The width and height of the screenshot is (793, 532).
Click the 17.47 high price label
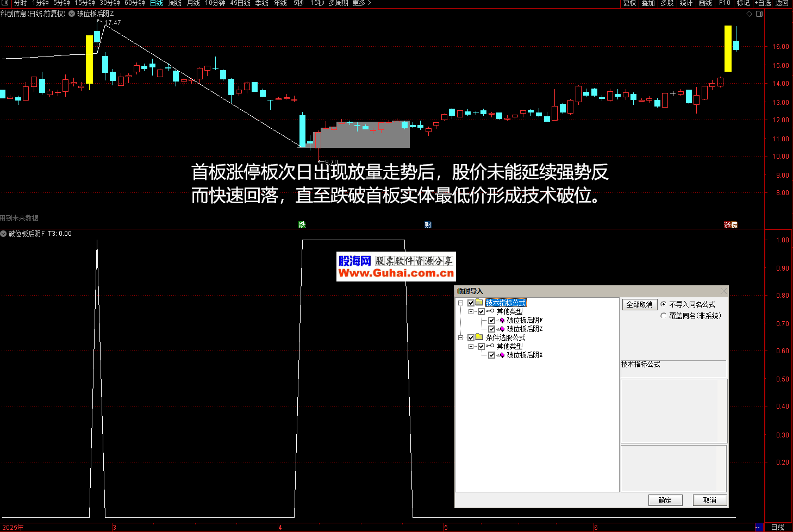(x=113, y=23)
